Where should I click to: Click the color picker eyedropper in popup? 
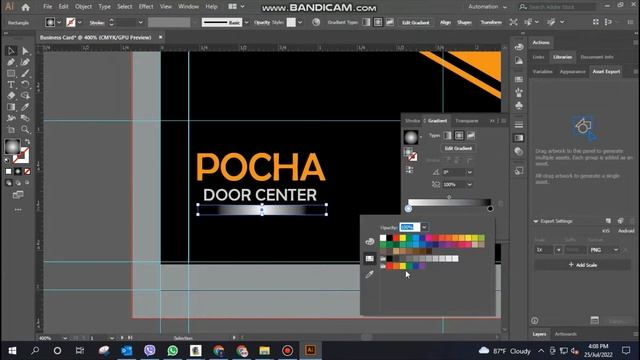click(x=370, y=274)
